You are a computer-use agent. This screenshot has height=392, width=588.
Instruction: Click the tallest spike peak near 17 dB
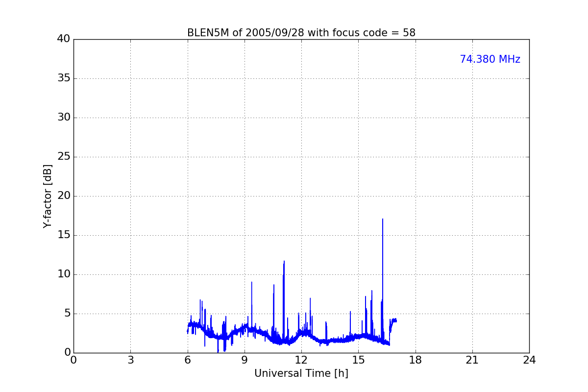383,220
